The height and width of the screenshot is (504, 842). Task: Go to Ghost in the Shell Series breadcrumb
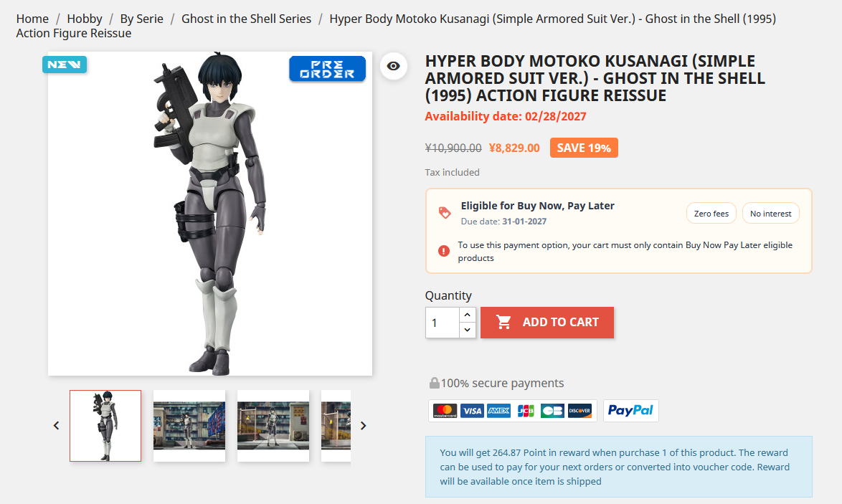coord(246,19)
